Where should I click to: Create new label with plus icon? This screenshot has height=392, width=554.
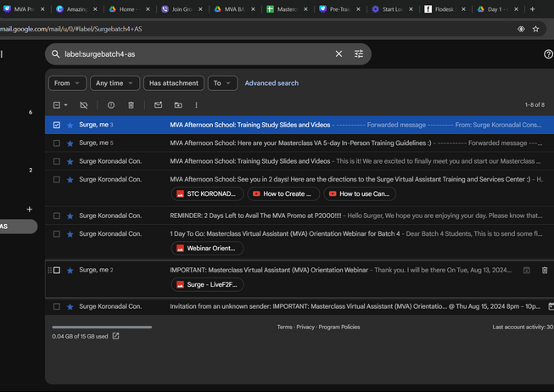30,210
